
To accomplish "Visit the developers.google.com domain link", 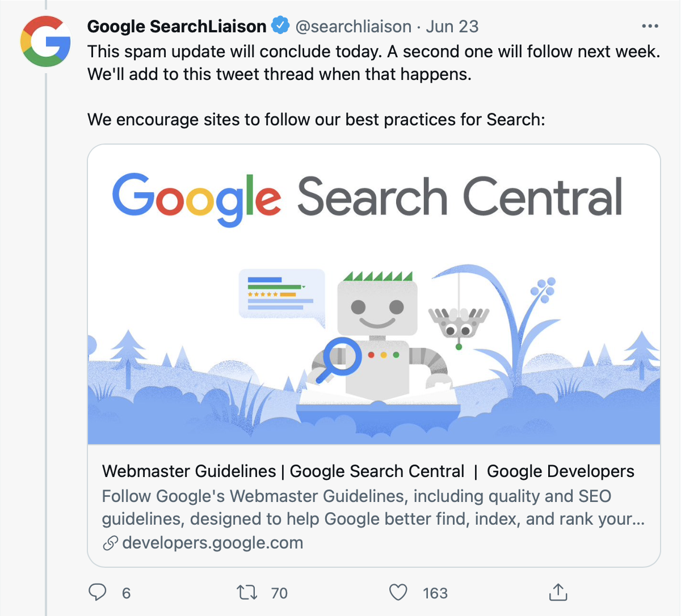I will pyautogui.click(x=212, y=543).
